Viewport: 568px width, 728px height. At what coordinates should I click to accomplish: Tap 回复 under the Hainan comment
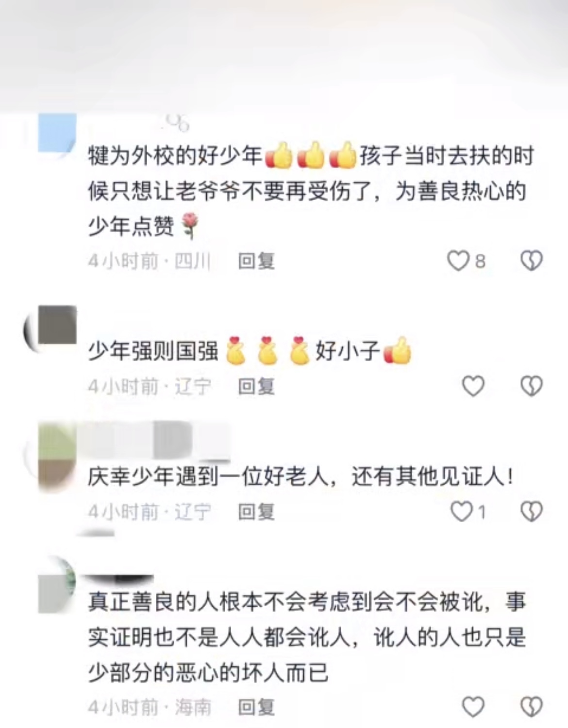point(256,707)
